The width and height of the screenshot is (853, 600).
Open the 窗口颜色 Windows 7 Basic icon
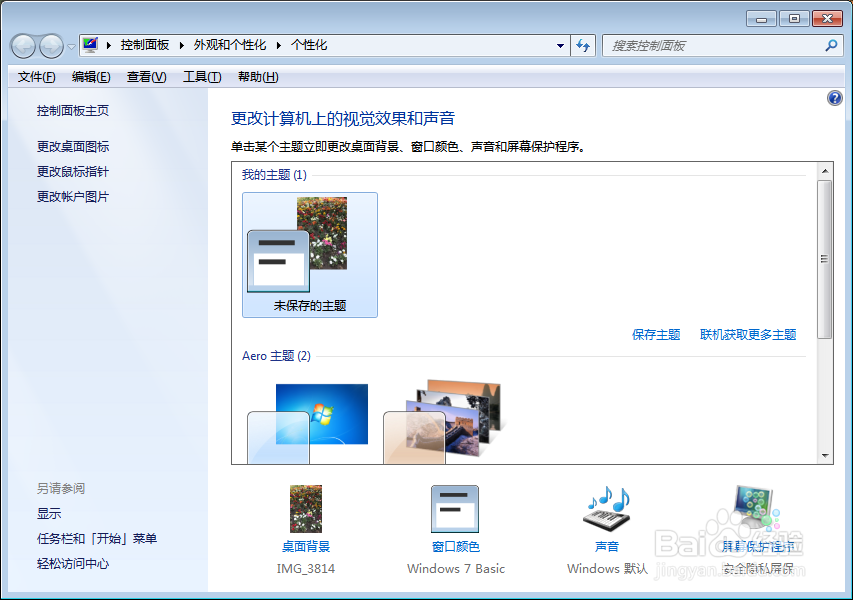pyautogui.click(x=455, y=510)
